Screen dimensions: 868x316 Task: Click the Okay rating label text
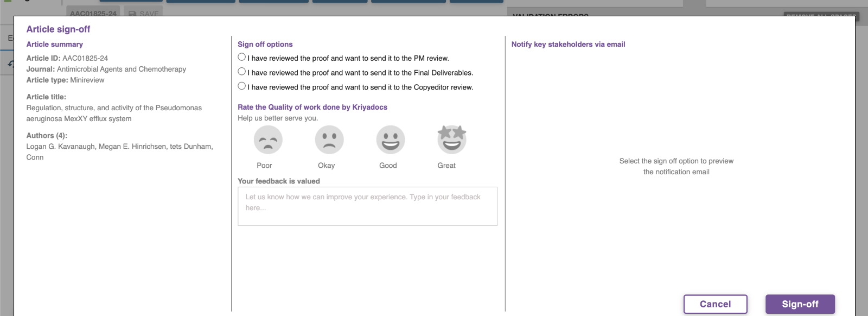[x=326, y=166]
